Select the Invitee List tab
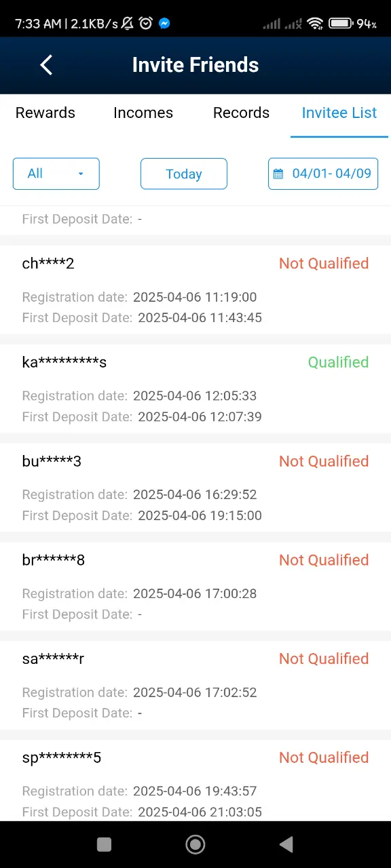Image resolution: width=391 pixels, height=868 pixels. [x=339, y=113]
